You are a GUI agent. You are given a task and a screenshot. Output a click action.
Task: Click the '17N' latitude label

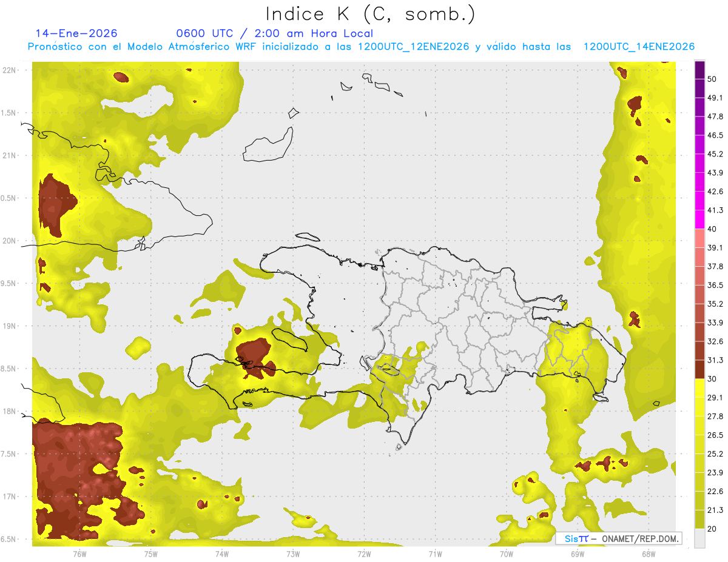[x=10, y=497]
